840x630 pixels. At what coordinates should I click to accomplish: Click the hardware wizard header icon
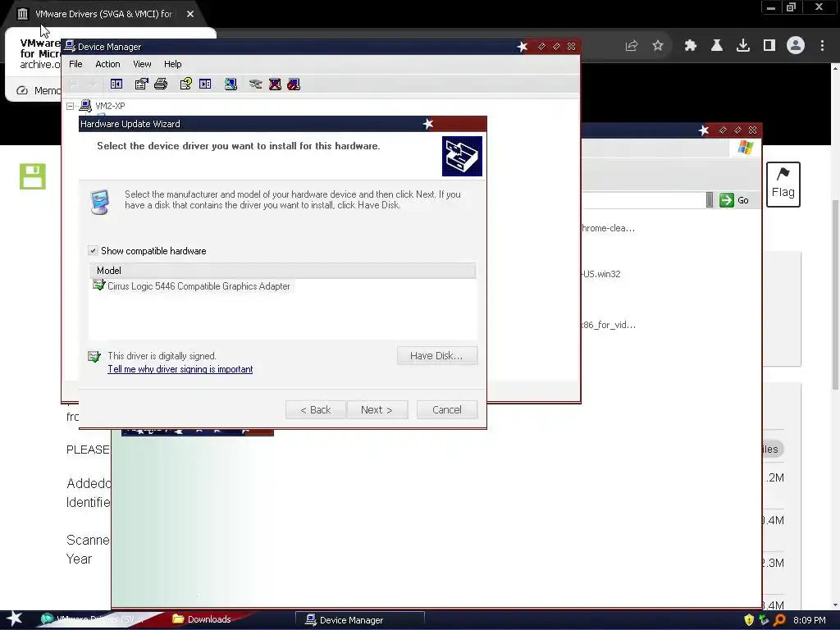(462, 156)
